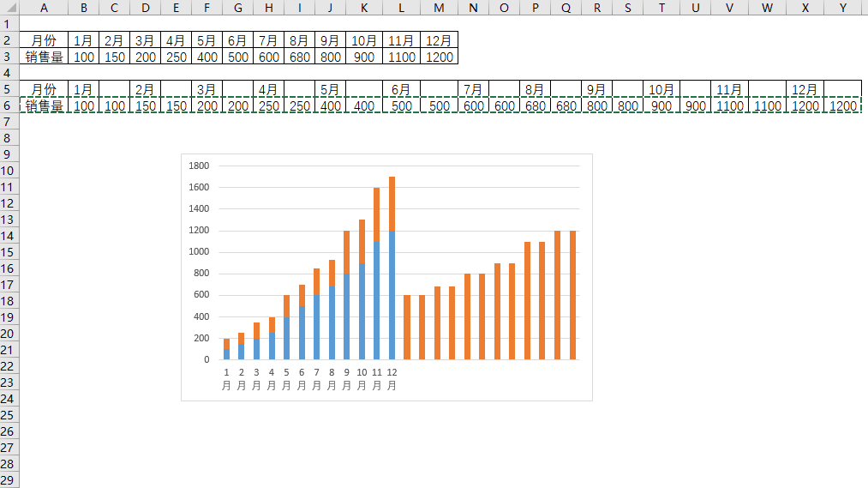
Task: Click cell J6 with value 400
Action: pyautogui.click(x=331, y=105)
